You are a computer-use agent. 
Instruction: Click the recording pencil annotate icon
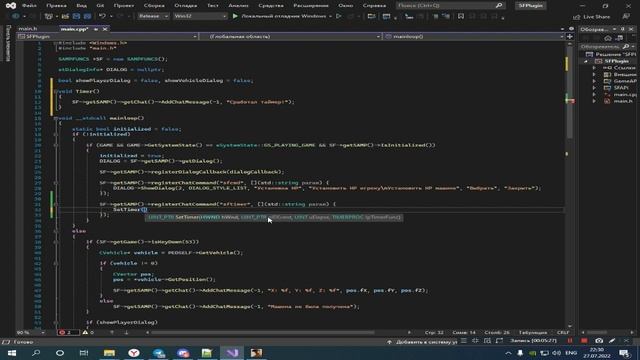tap(612, 341)
